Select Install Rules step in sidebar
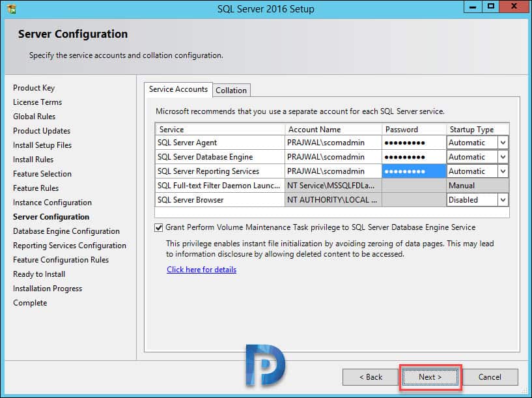Viewport: 532px width, 398px height. [x=33, y=160]
